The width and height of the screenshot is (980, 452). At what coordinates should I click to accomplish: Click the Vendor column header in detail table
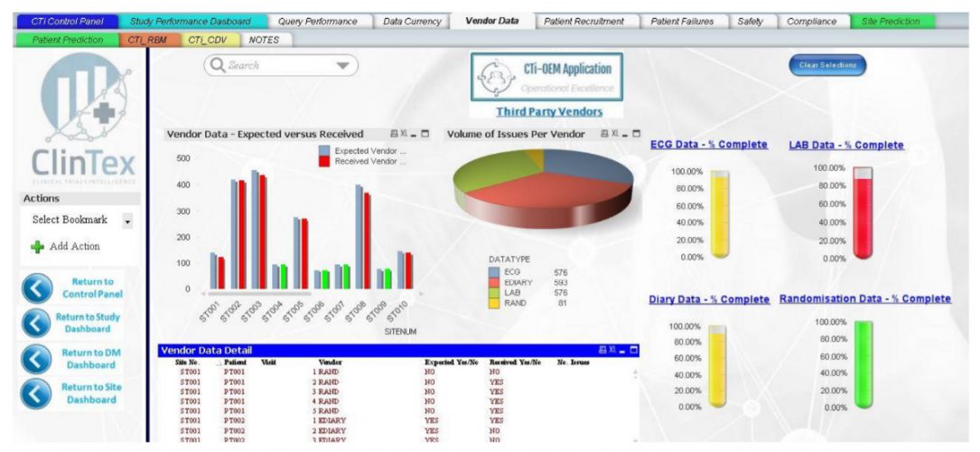pyautogui.click(x=330, y=362)
